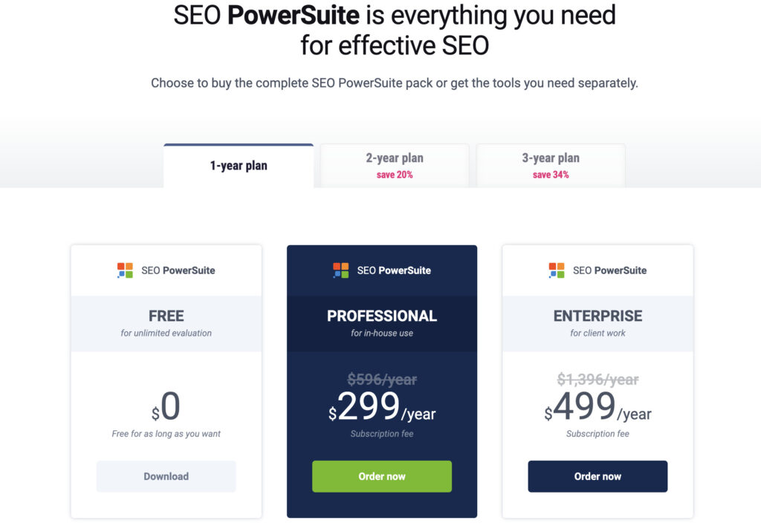761x532 pixels.
Task: Switch to the 2-year plan tab
Action: click(394, 164)
